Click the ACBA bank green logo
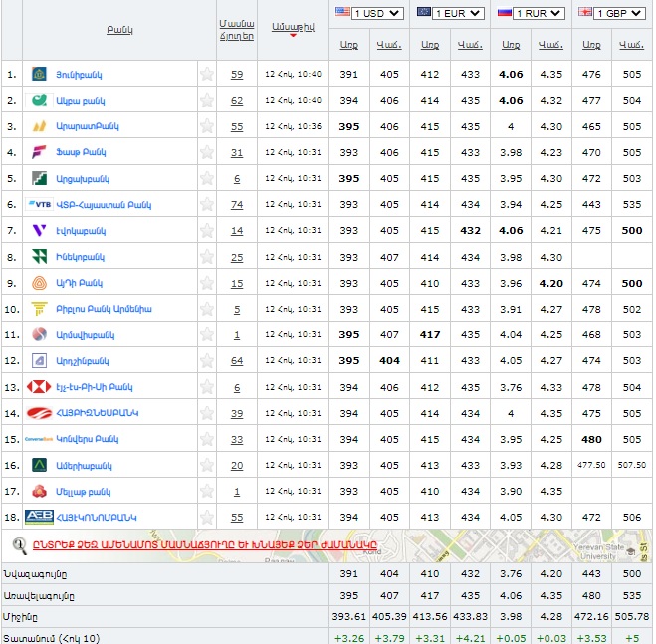656x644 pixels. pos(40,101)
